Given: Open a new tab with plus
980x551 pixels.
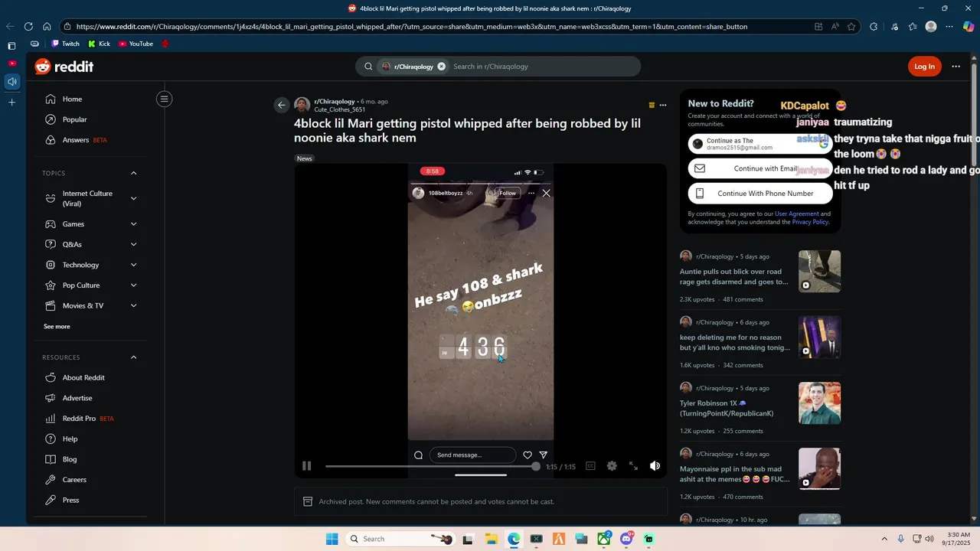Looking at the screenshot, I should [x=11, y=102].
